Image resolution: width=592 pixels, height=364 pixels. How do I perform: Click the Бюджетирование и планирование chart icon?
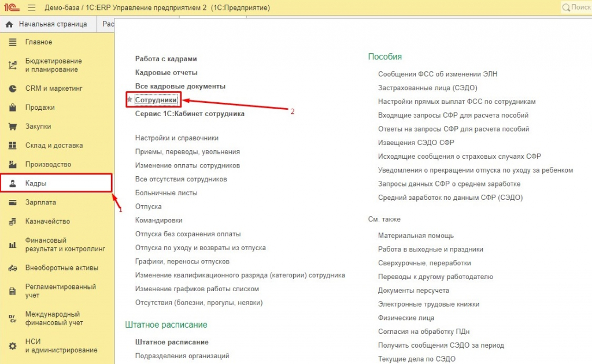point(13,65)
